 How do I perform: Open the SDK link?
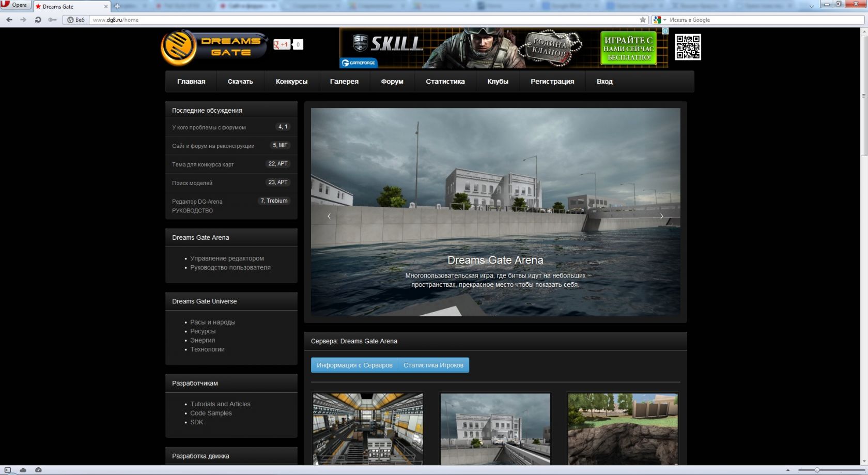point(196,422)
